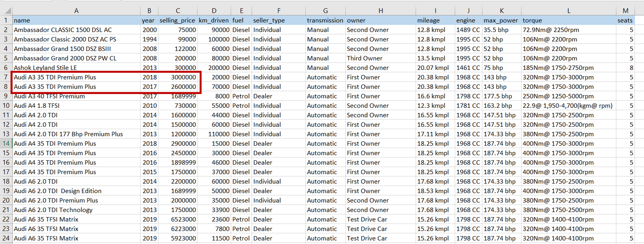Select column L header
Screen dimensions: 644x244
tap(569, 11)
